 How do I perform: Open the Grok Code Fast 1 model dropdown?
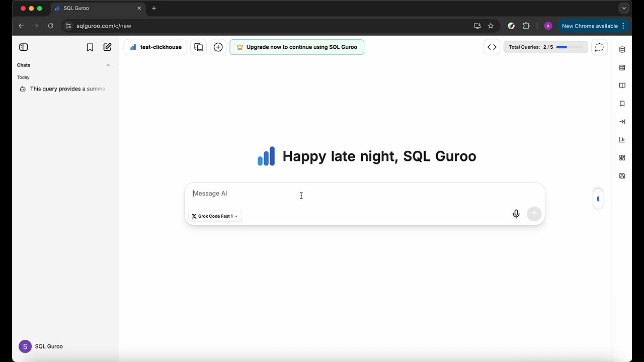[x=215, y=216]
